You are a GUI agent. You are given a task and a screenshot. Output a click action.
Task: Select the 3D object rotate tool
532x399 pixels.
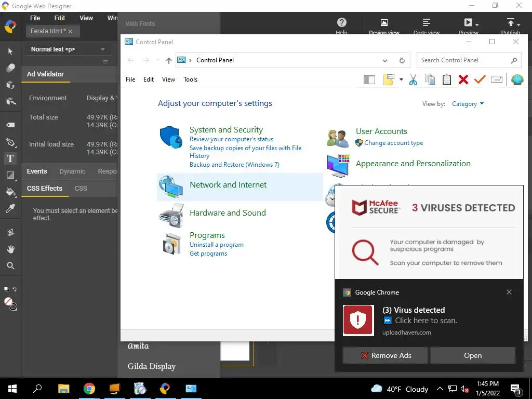pos(10,85)
